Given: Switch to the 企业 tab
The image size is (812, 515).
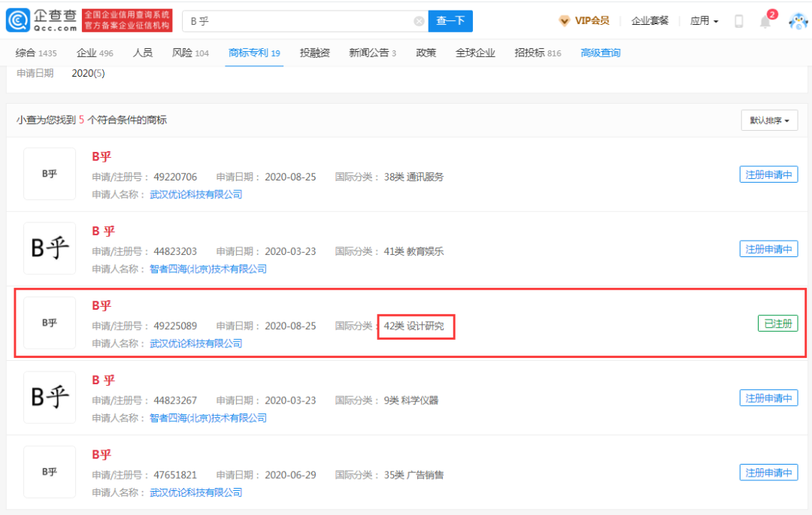Looking at the screenshot, I should tap(95, 53).
